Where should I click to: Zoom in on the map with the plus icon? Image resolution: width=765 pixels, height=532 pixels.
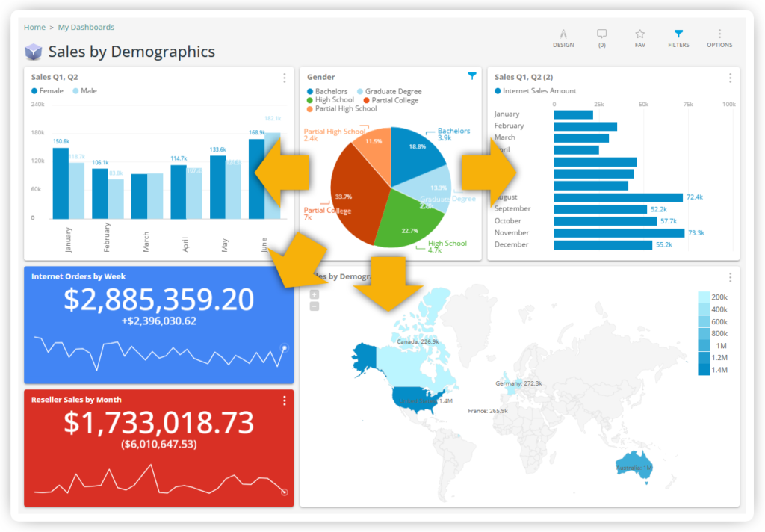(x=315, y=294)
